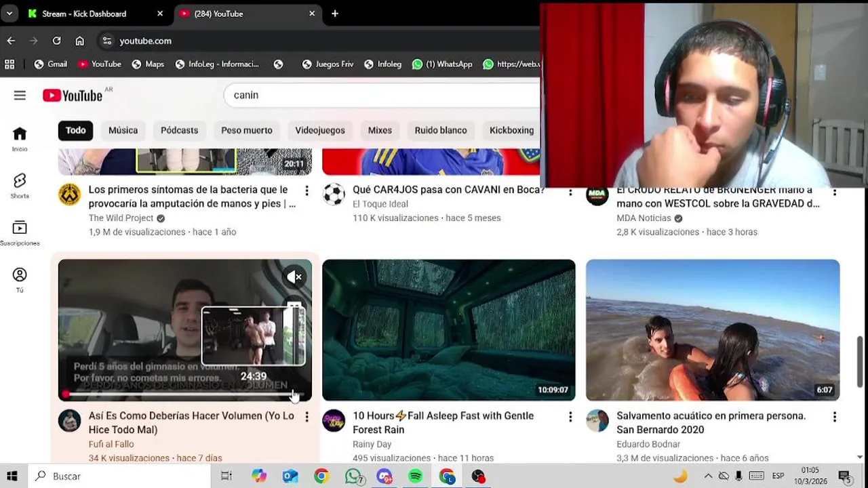This screenshot has width=868, height=488.
Task: Open the rainy forest car video thumbnail
Action: click(x=449, y=330)
